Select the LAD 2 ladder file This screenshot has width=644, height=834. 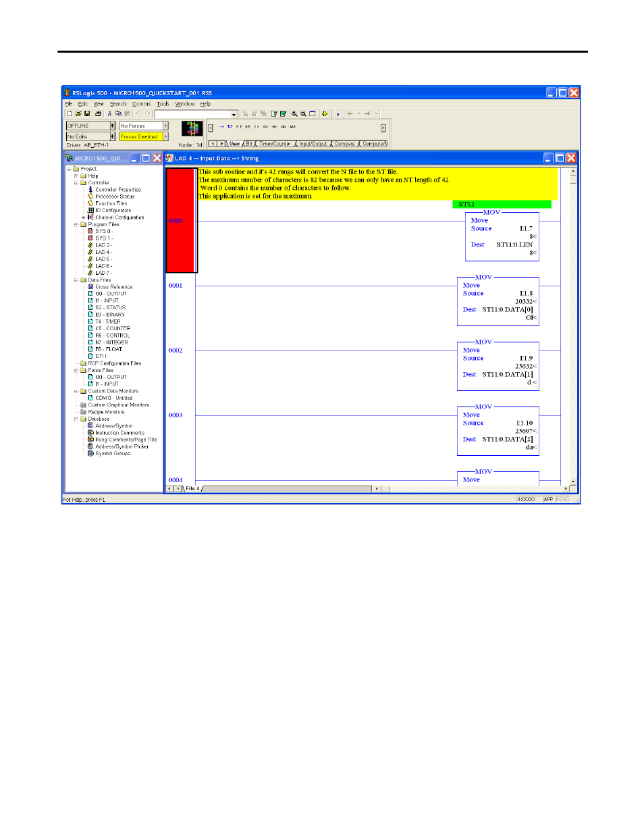click(x=103, y=245)
